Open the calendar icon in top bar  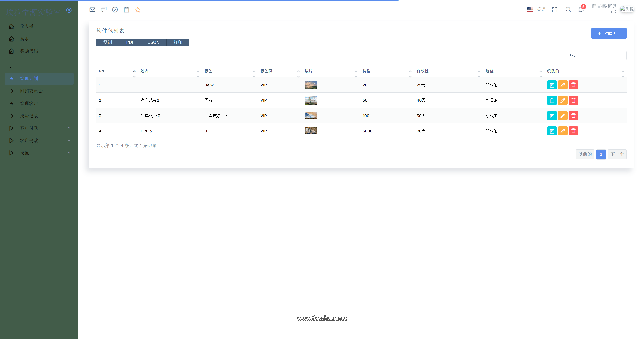pyautogui.click(x=126, y=10)
